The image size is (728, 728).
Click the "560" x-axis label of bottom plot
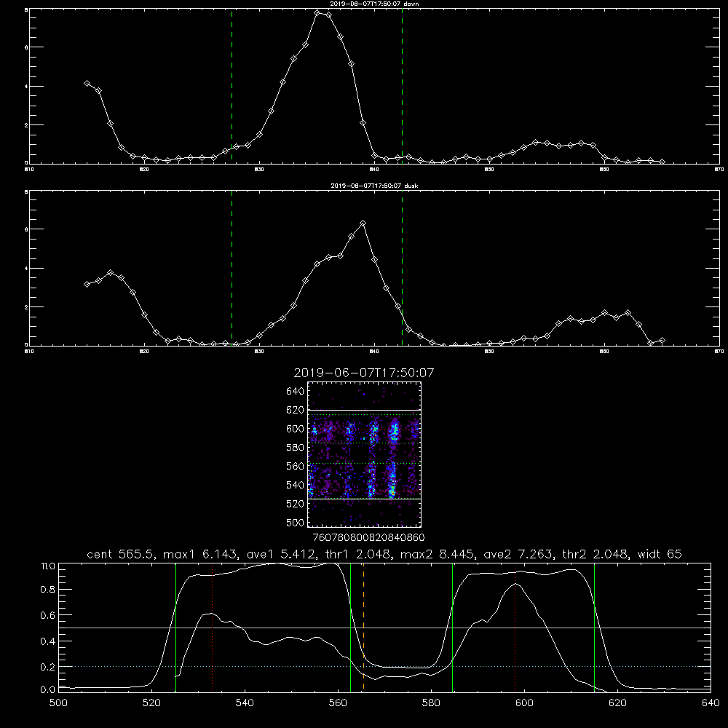click(x=338, y=703)
